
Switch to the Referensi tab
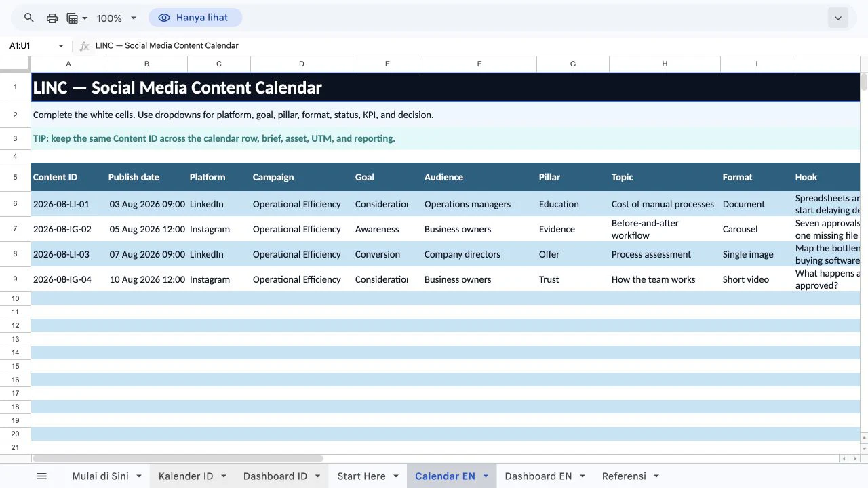624,476
